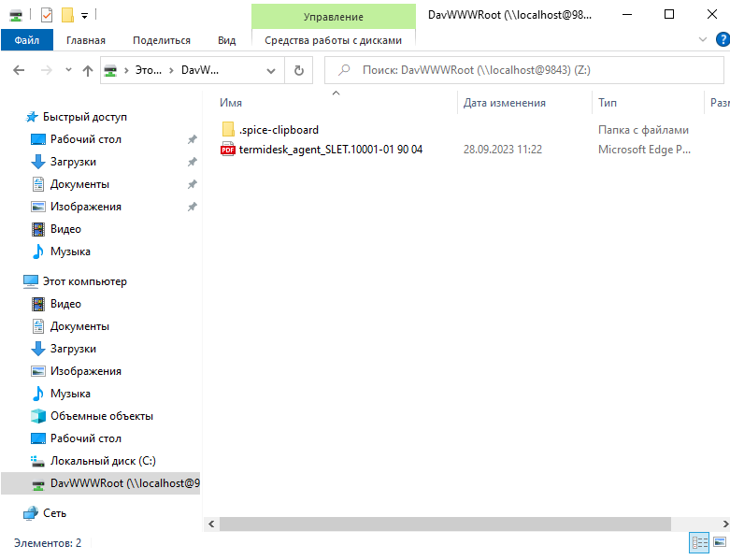Refresh the current folder view
The width and height of the screenshot is (730, 560).
[298, 70]
